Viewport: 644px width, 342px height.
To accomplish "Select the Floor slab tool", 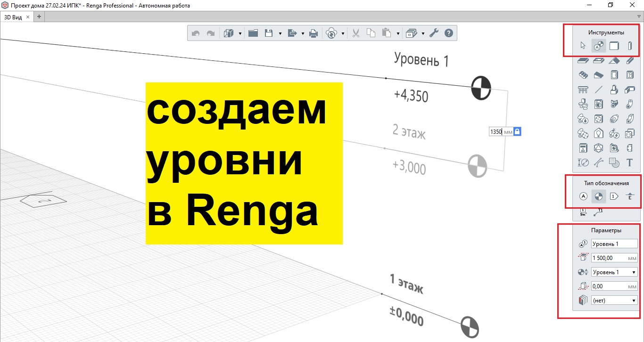I will 583,60.
